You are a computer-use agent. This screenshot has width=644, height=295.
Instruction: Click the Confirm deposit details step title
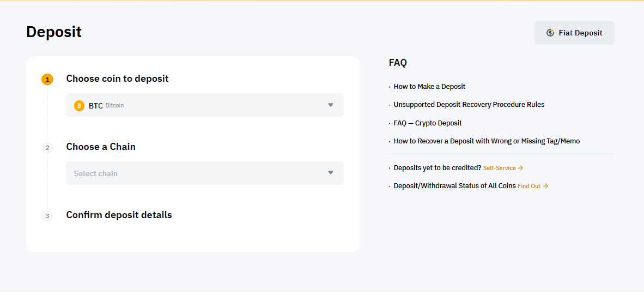[x=119, y=215]
